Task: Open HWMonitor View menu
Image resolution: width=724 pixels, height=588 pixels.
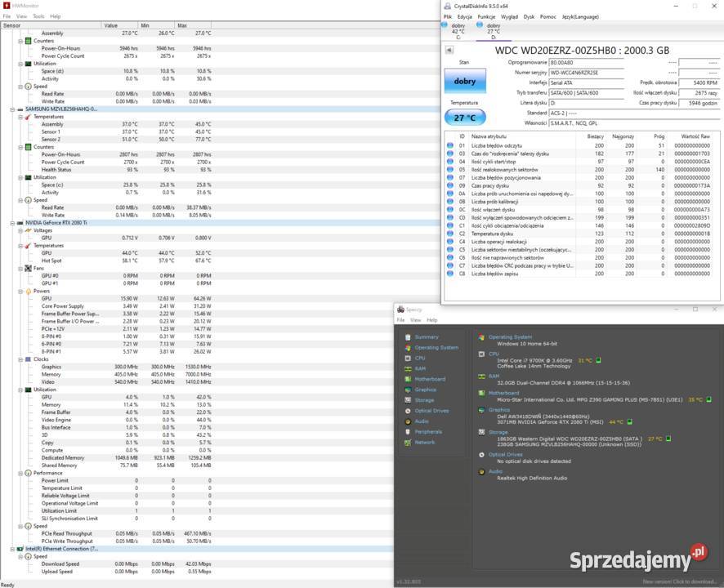Action: pos(22,16)
